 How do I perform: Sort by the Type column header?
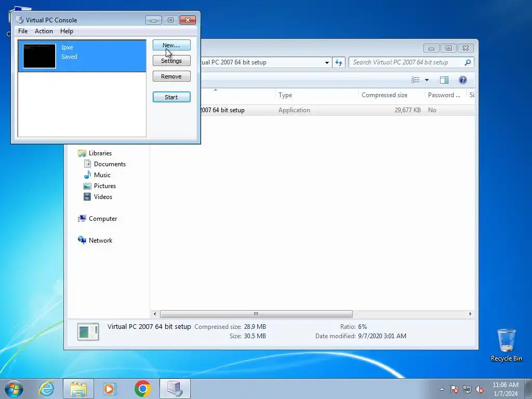(x=316, y=95)
